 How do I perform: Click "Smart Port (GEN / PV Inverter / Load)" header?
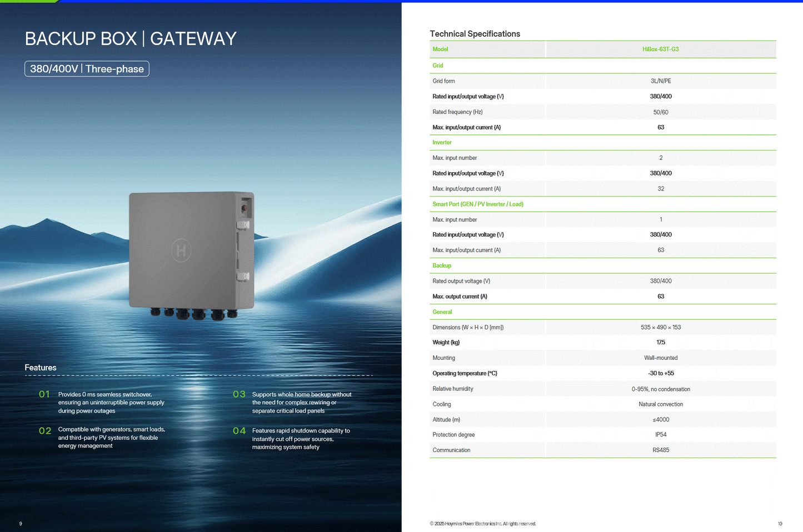[478, 204]
